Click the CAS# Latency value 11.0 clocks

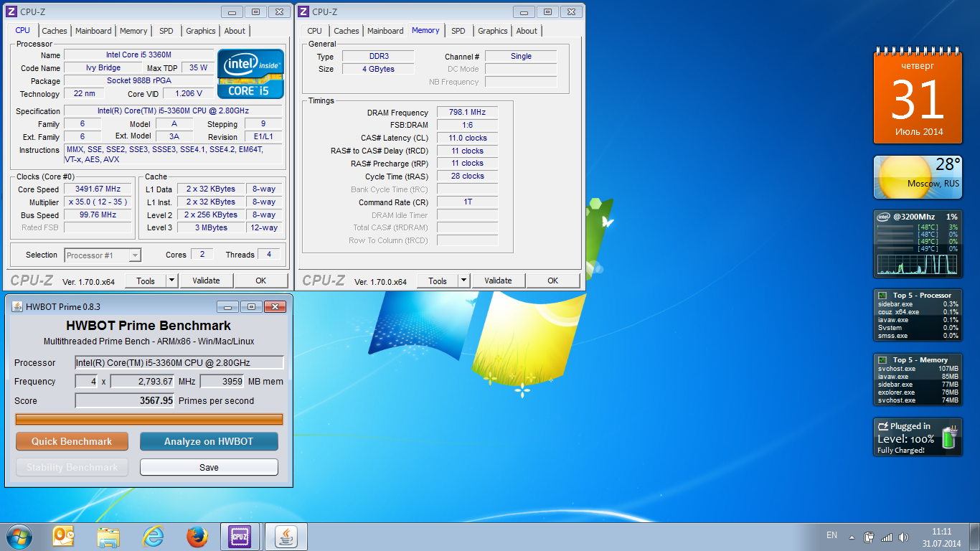click(467, 138)
